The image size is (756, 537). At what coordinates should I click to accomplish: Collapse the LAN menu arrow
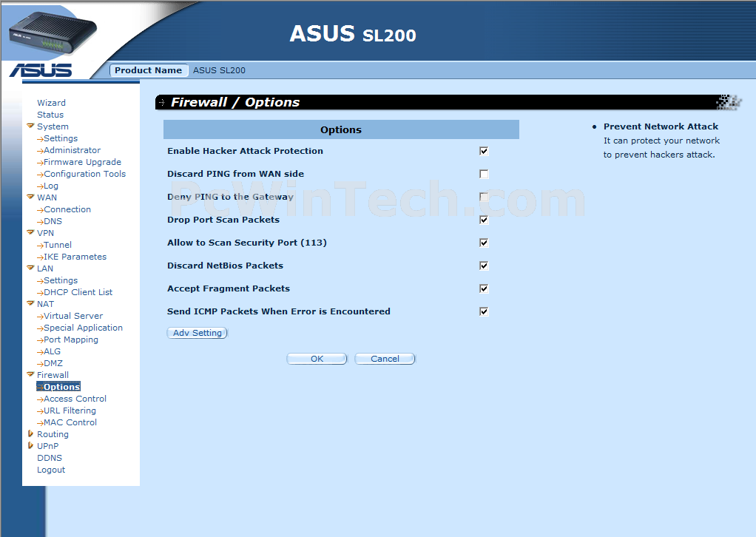30,268
